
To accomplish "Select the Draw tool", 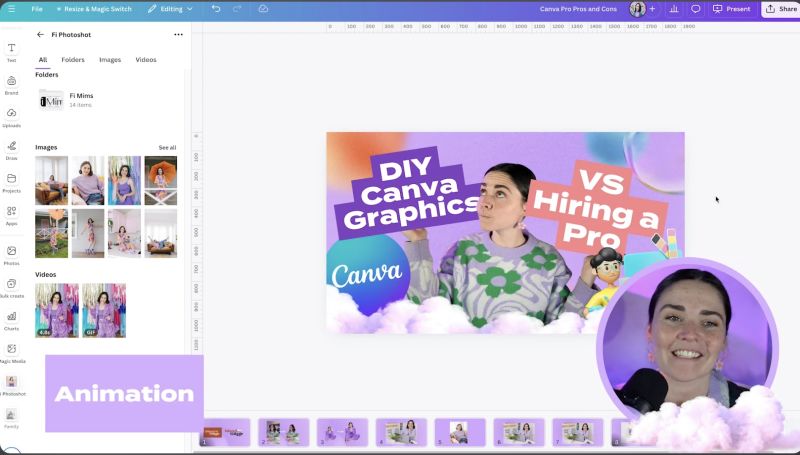I will tap(11, 150).
